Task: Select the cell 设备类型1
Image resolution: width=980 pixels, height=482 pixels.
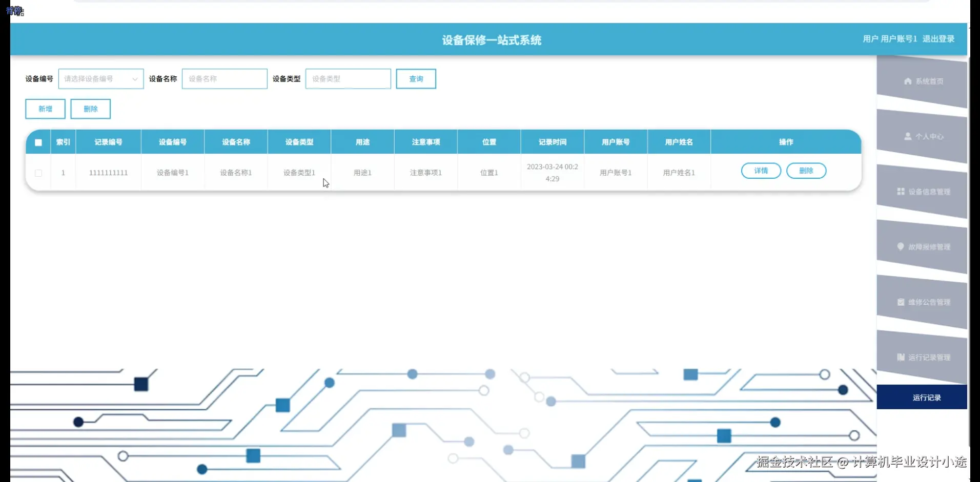Action: [x=299, y=173]
